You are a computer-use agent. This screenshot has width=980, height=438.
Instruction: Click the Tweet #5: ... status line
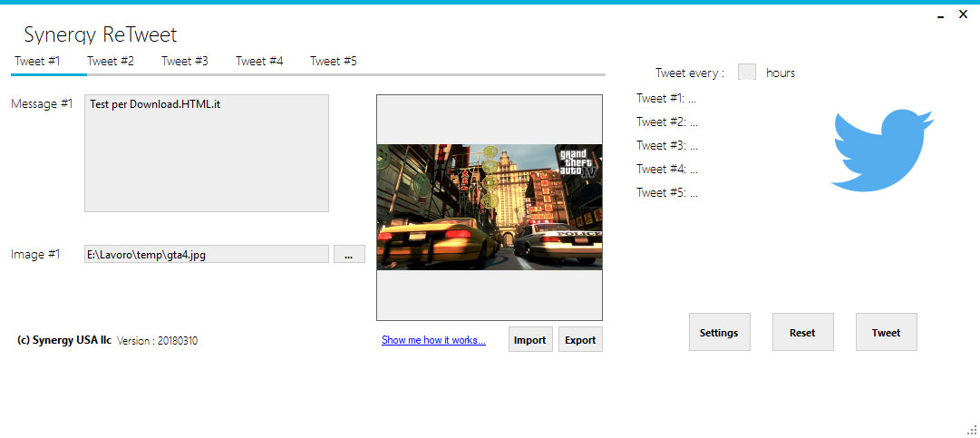[x=667, y=193]
